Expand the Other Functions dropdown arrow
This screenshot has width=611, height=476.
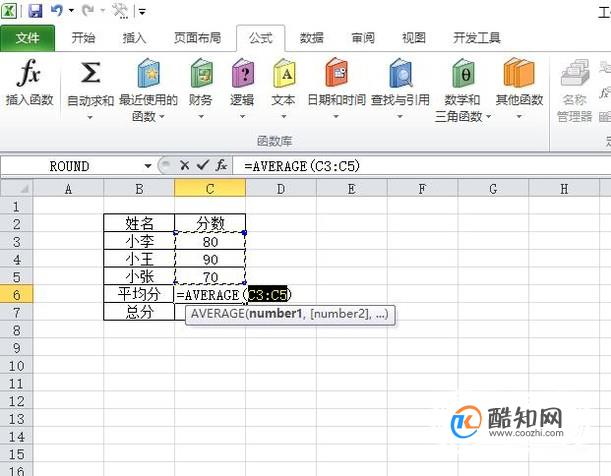(x=519, y=116)
